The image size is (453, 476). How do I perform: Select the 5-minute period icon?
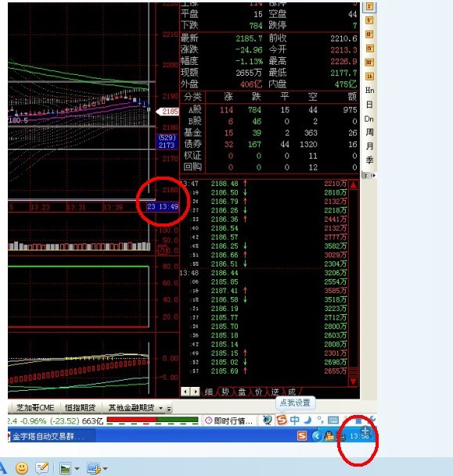tap(369, 20)
